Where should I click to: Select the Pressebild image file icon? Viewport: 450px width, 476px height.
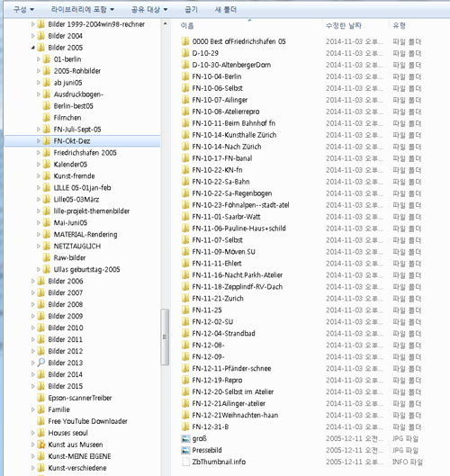185,450
